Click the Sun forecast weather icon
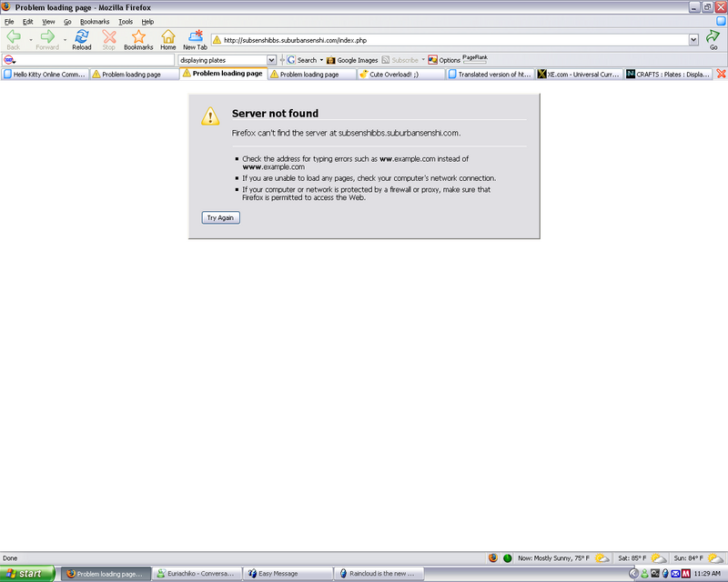 715,557
